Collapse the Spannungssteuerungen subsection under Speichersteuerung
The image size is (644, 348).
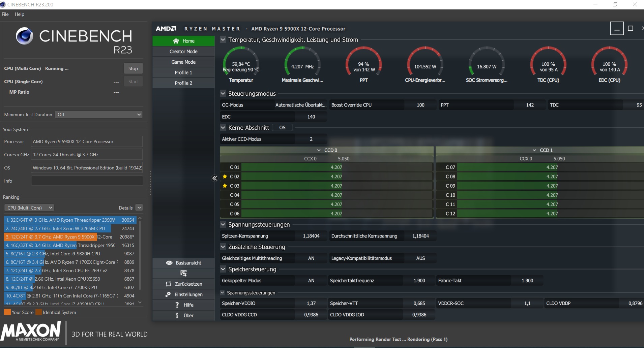point(222,292)
